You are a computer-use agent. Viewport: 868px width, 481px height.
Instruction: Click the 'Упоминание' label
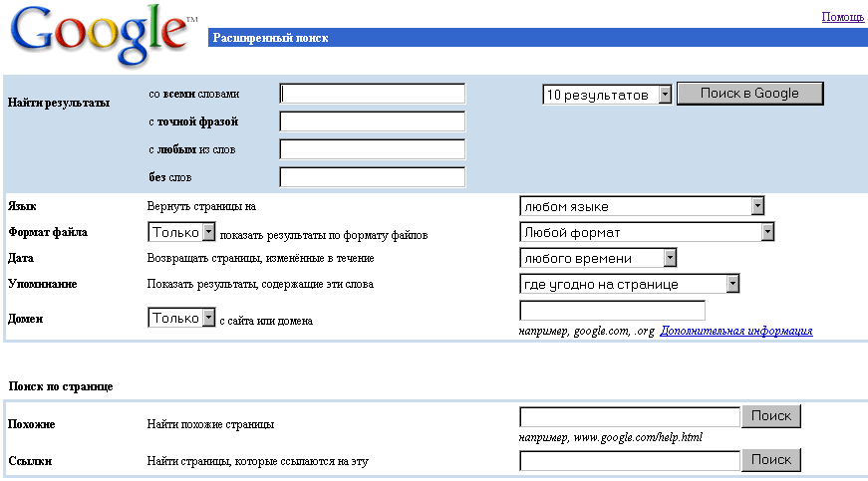click(43, 284)
